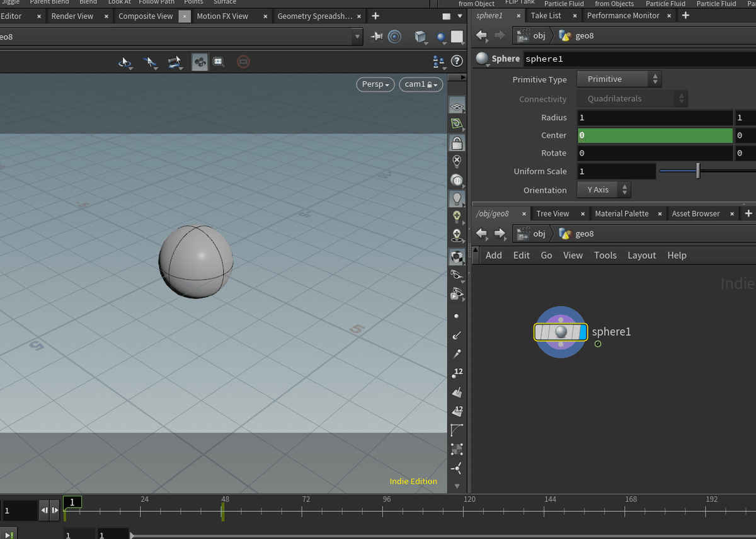Click the magnifier frame-view icon in viewport toolbar
Screen dimensions: 756x539
point(219,62)
